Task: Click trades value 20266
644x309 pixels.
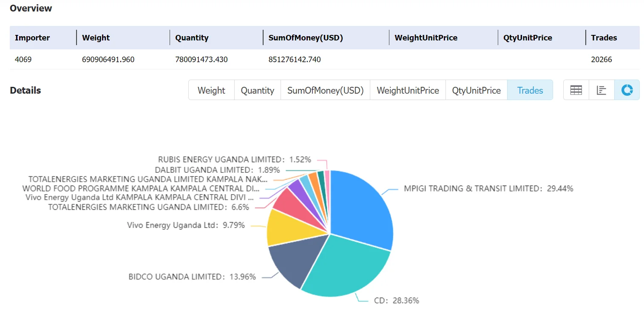Action: (x=601, y=59)
